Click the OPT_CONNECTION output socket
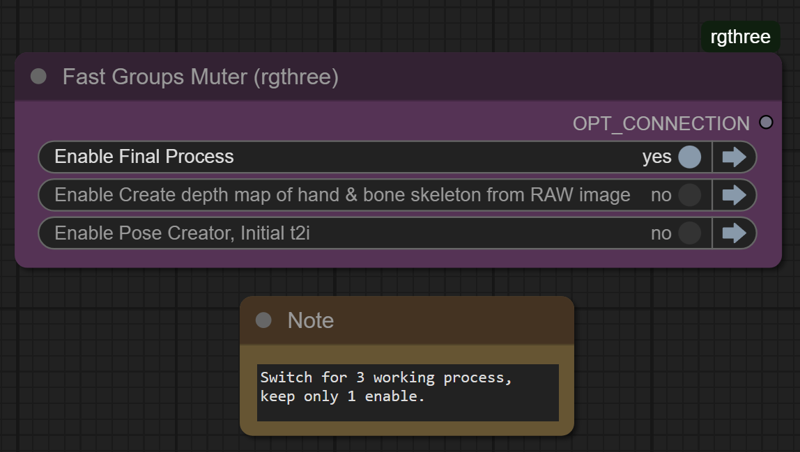 click(766, 122)
